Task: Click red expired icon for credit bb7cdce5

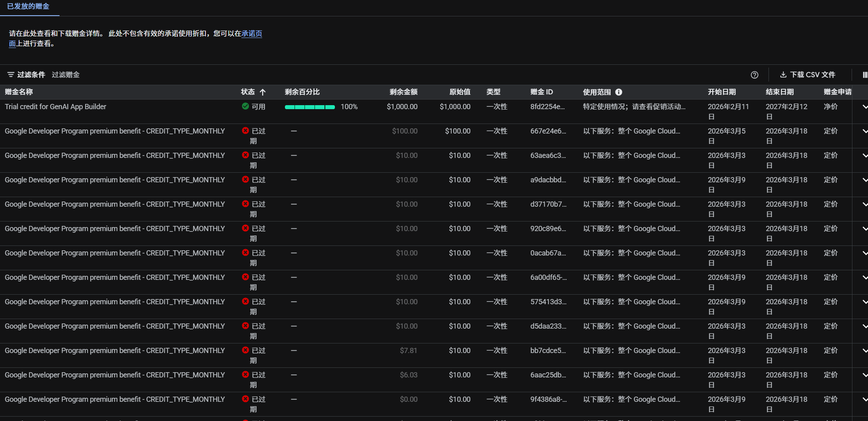Action: point(245,350)
